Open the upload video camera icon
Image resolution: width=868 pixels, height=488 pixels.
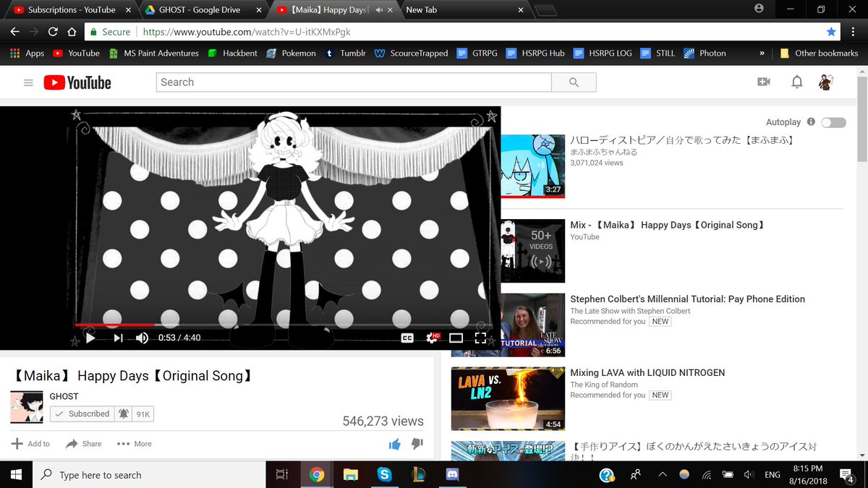[764, 82]
